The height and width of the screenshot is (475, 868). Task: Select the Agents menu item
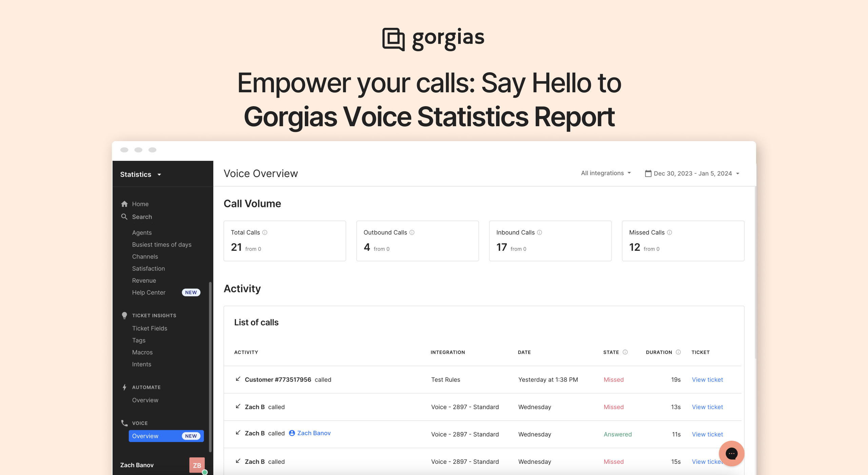141,232
